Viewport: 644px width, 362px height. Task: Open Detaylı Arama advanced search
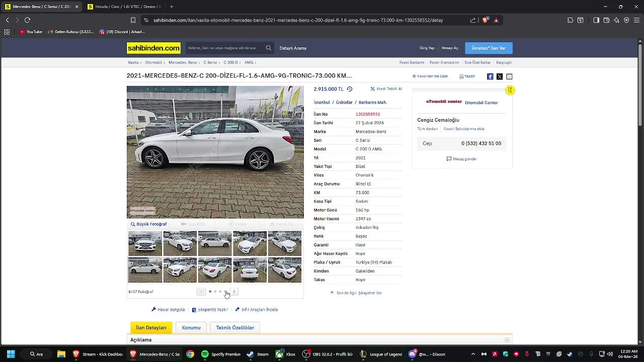pyautogui.click(x=293, y=48)
